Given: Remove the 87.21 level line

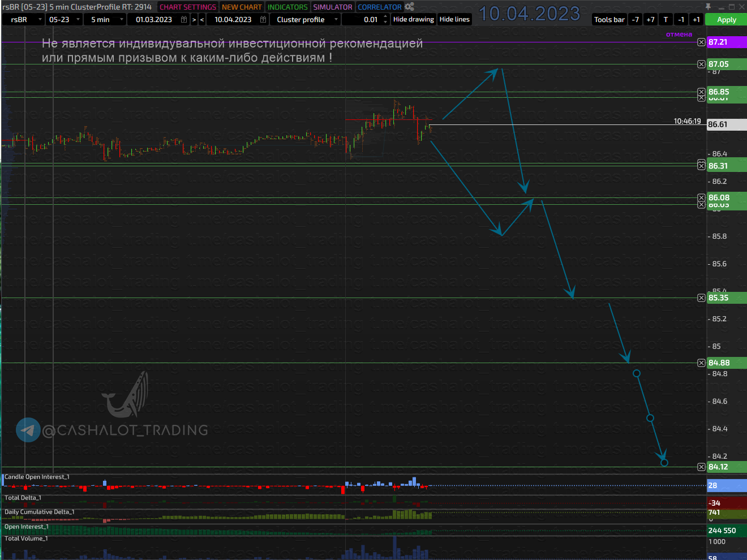Looking at the screenshot, I should click(x=701, y=42).
